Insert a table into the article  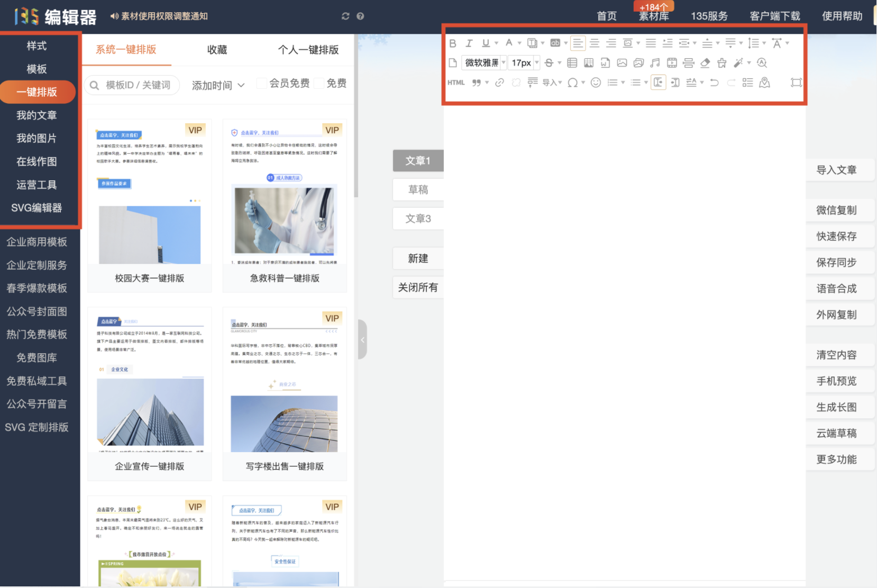click(x=572, y=63)
